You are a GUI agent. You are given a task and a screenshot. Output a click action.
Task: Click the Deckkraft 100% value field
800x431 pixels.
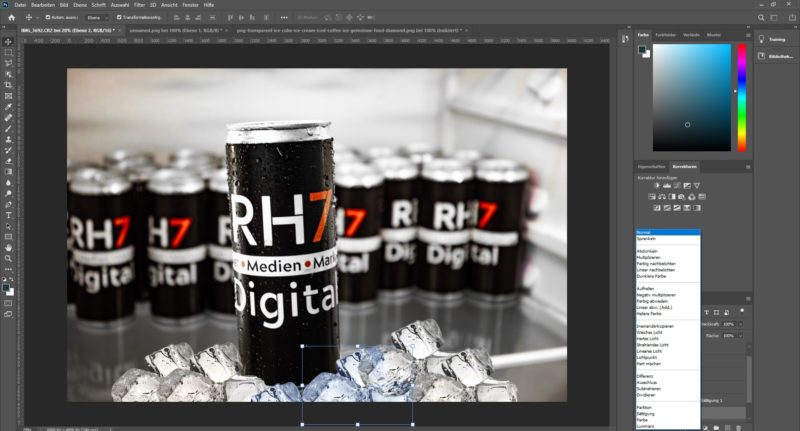729,324
